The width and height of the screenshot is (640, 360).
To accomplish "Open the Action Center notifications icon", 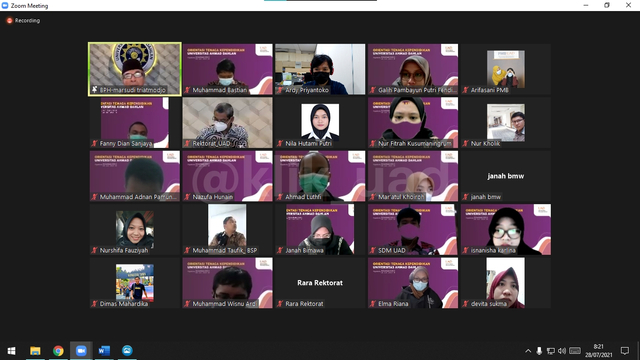I will [x=624, y=351].
